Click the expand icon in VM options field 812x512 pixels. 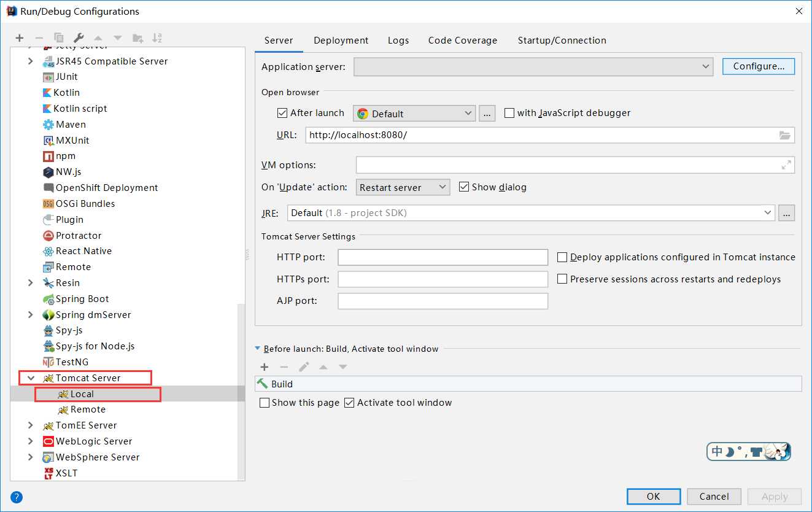click(786, 165)
